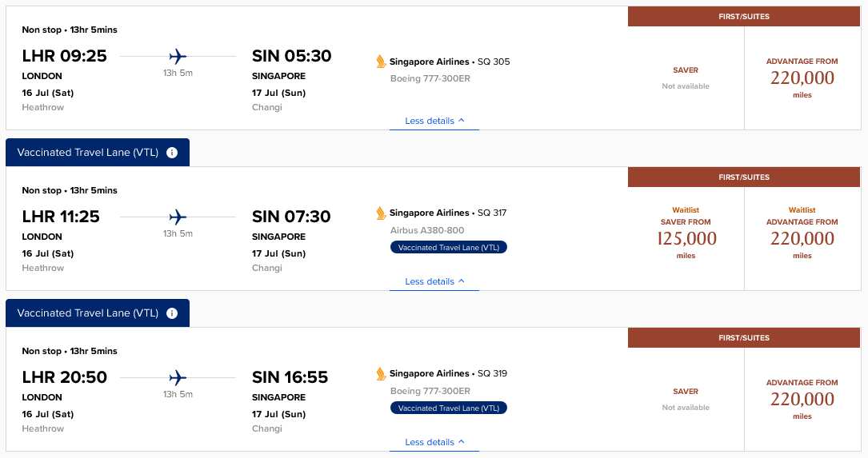Screen dimensions: 868x458
Task: Collapse Less details for flight SQ 319
Action: [434, 442]
